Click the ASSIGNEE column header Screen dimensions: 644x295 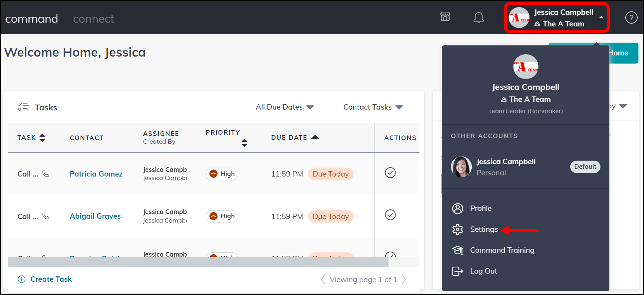(x=161, y=134)
